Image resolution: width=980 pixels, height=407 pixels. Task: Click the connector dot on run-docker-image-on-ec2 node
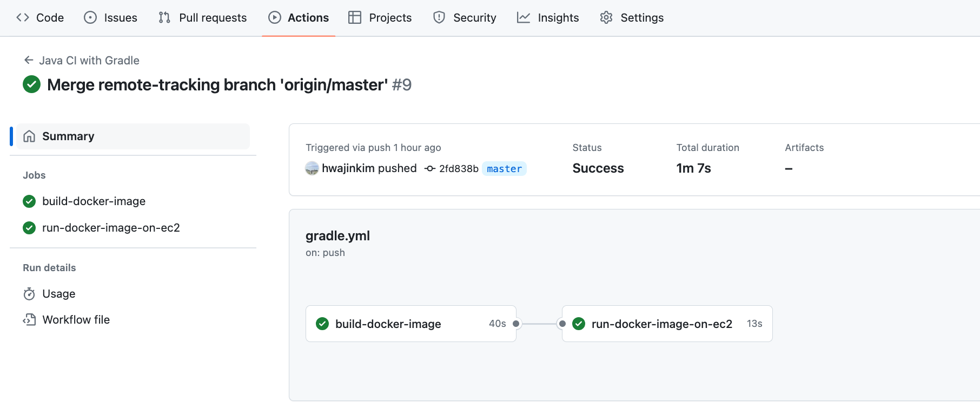[562, 324]
